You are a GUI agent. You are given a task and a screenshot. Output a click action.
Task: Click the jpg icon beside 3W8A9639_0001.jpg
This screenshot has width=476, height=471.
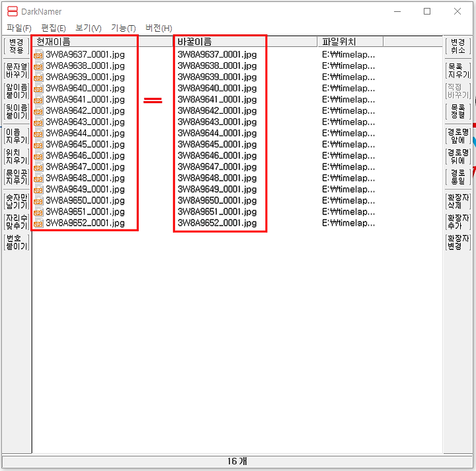[x=38, y=77]
